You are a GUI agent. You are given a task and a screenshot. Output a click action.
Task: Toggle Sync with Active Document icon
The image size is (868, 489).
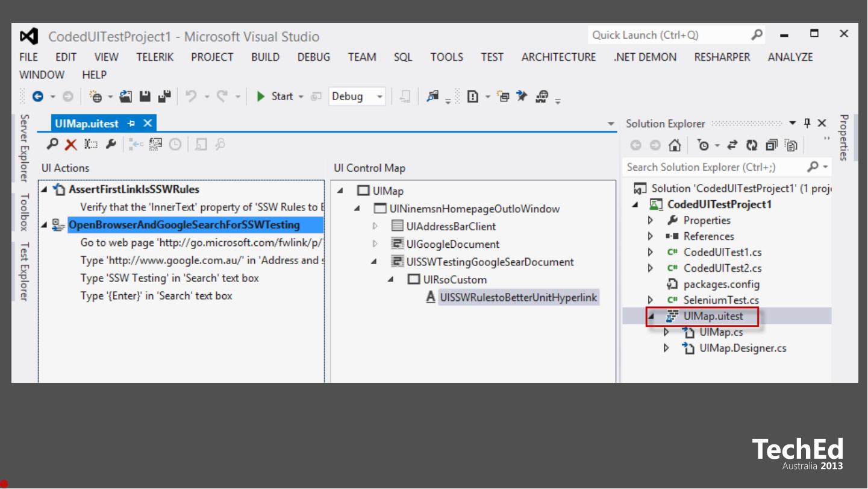[x=732, y=145]
